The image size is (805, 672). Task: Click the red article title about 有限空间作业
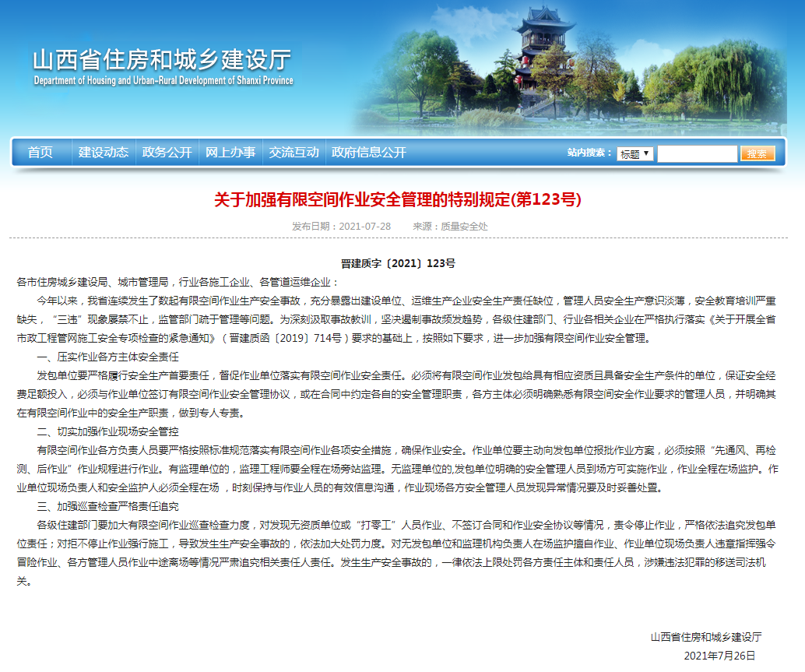(398, 200)
